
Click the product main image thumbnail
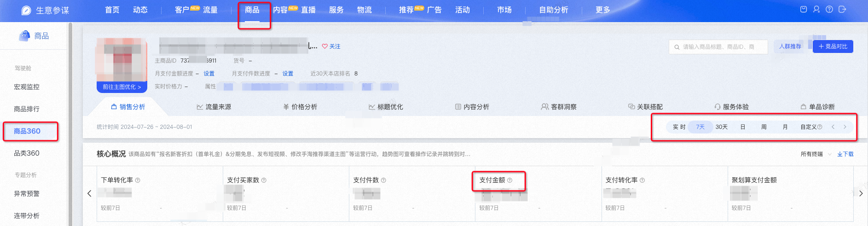122,60
